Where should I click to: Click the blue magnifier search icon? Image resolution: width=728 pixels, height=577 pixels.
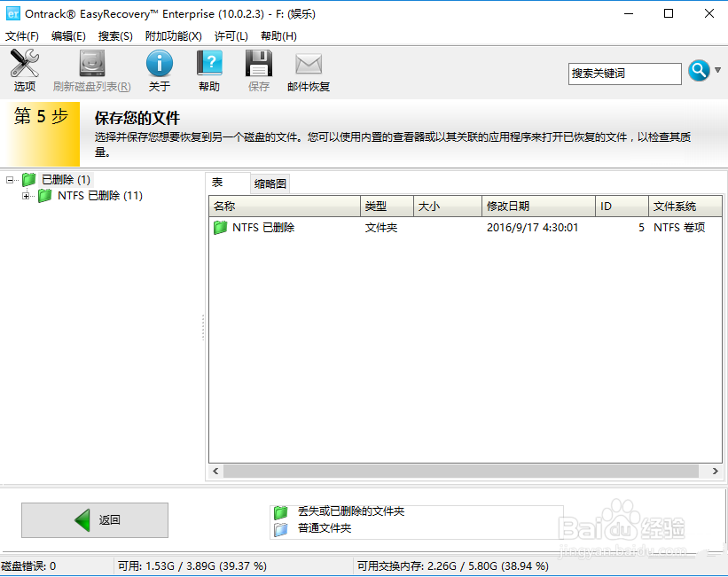(x=699, y=71)
